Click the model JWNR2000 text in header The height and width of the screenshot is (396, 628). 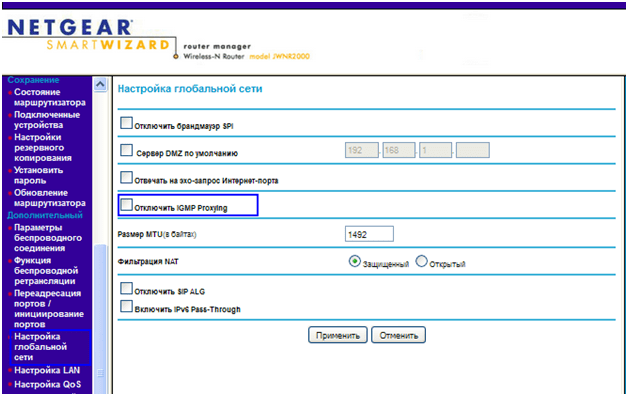(x=280, y=56)
